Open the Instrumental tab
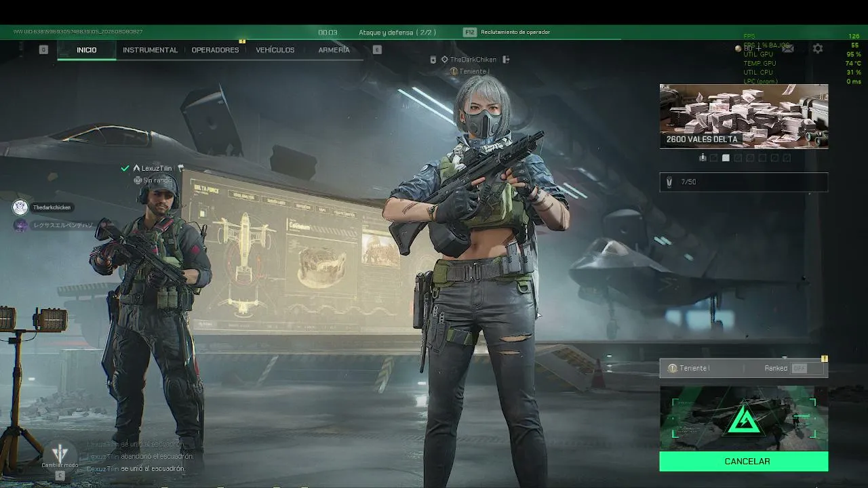The image size is (868, 488). coord(150,50)
